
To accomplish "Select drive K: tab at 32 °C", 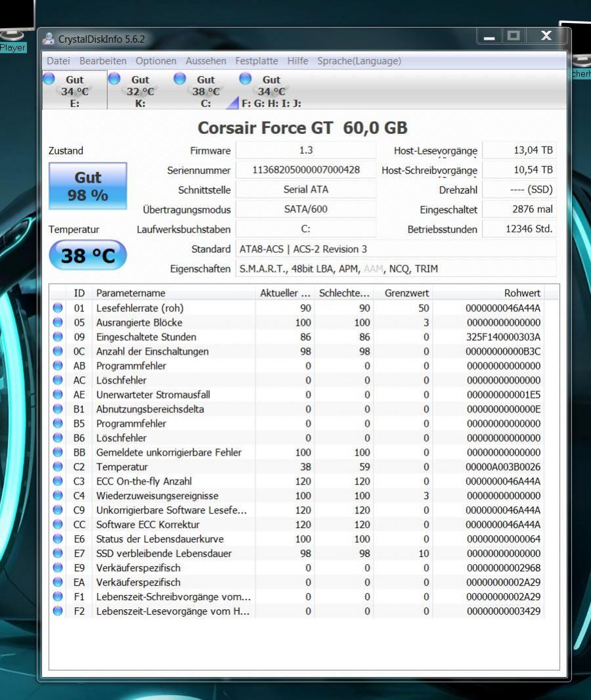I will [x=140, y=91].
